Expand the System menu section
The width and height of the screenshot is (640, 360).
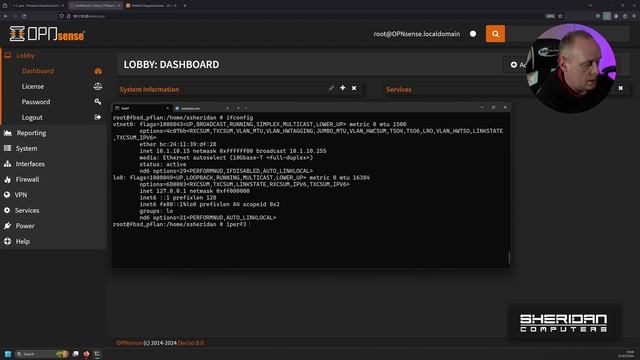(26, 149)
